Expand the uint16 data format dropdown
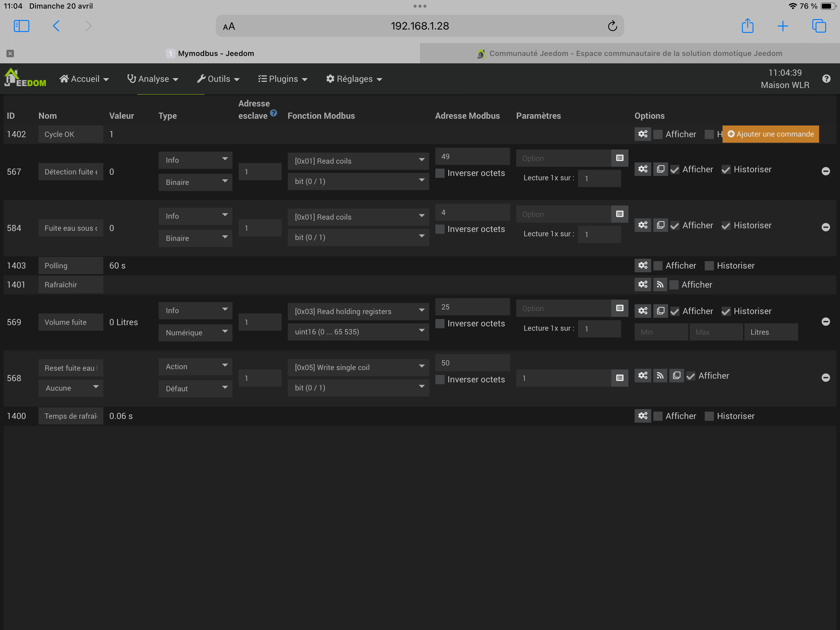 pos(358,332)
